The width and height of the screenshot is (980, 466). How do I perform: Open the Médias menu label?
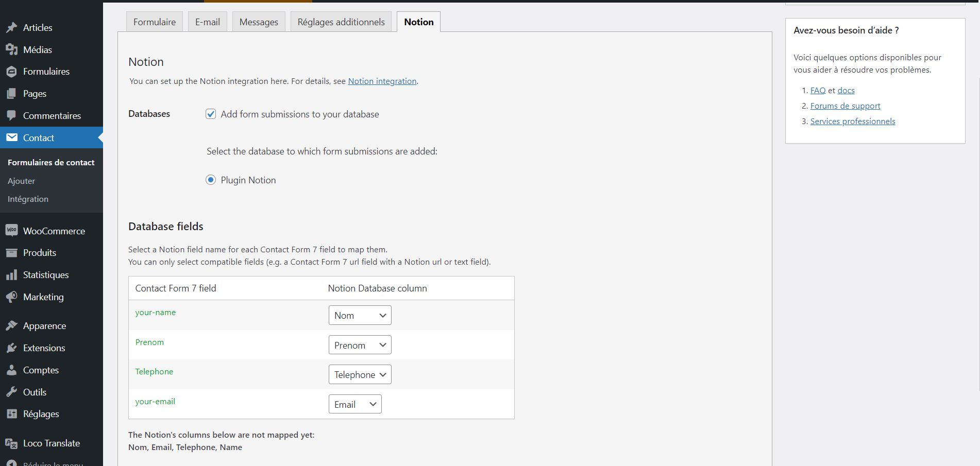(38, 50)
